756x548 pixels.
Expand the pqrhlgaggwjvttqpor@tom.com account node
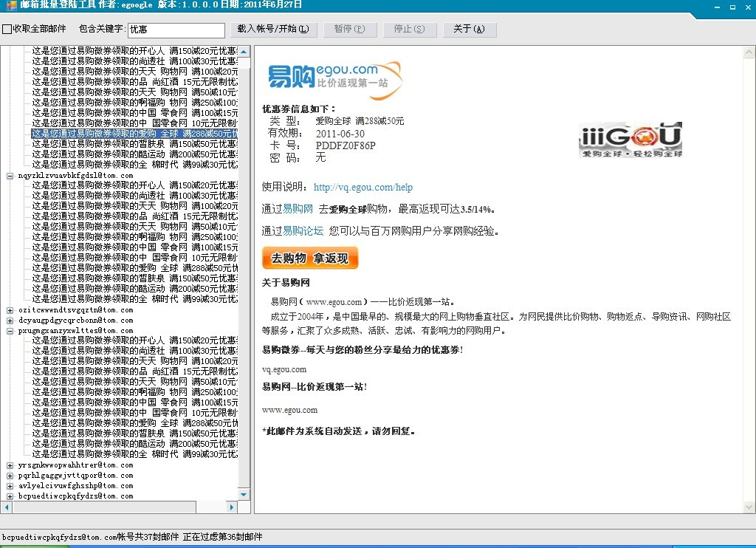[x=10, y=476]
